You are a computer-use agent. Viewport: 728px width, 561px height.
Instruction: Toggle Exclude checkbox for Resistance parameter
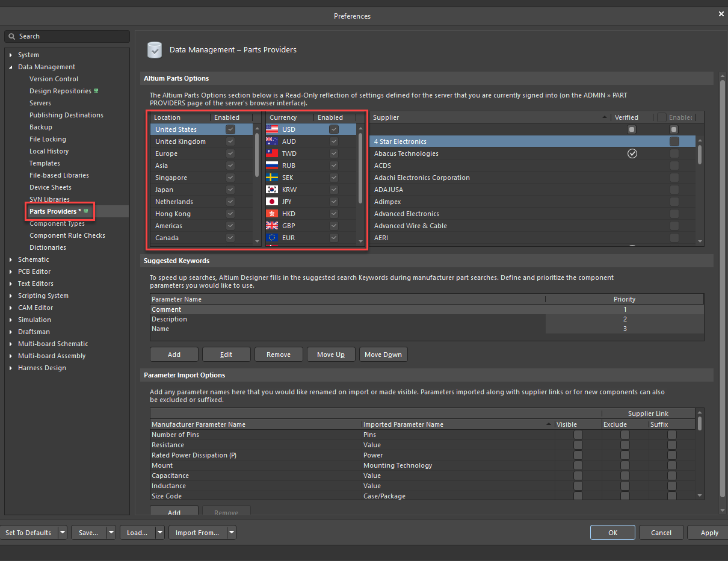click(x=625, y=445)
